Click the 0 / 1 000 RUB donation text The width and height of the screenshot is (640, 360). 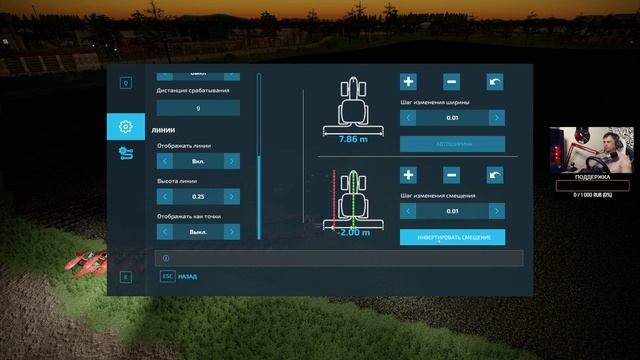(x=592, y=195)
